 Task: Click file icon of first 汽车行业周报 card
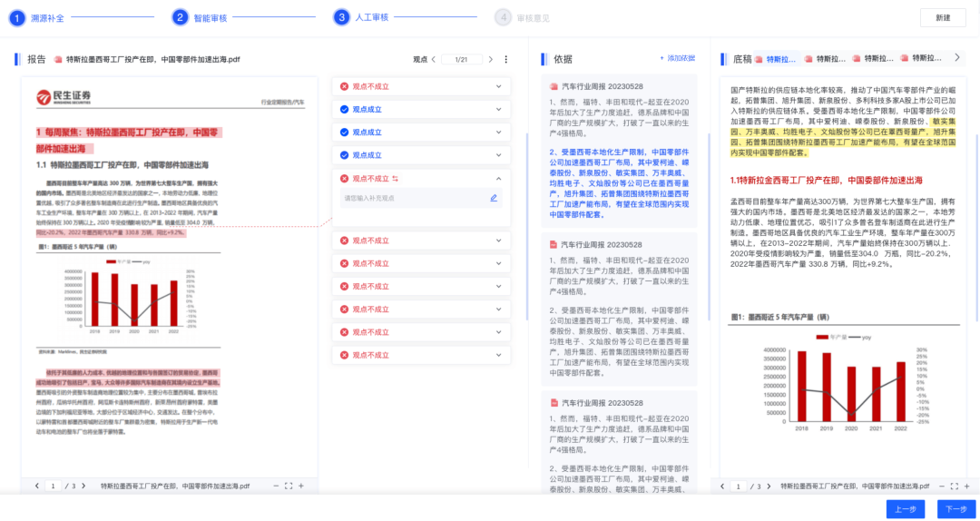[554, 86]
